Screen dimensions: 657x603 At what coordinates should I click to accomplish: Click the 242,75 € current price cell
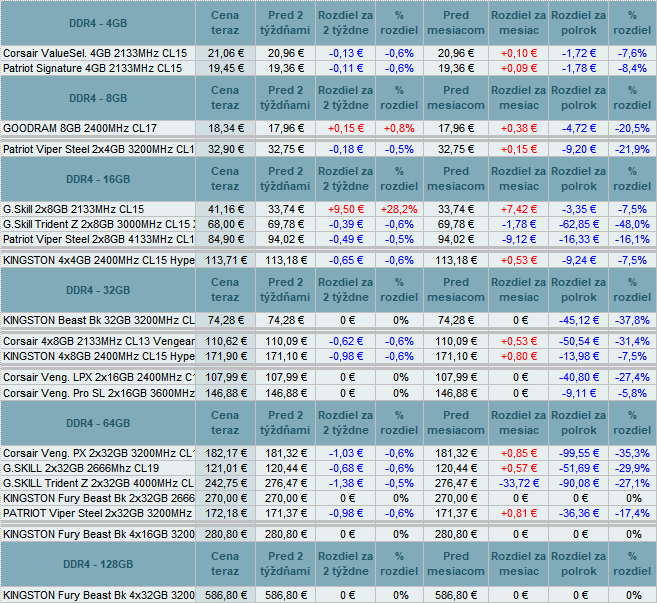coord(225,484)
